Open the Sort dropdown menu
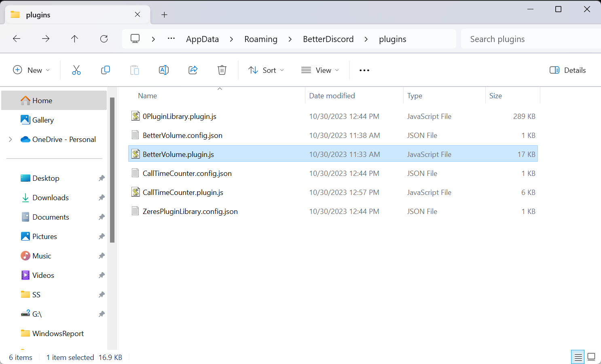The width and height of the screenshot is (601, 364). tap(266, 70)
